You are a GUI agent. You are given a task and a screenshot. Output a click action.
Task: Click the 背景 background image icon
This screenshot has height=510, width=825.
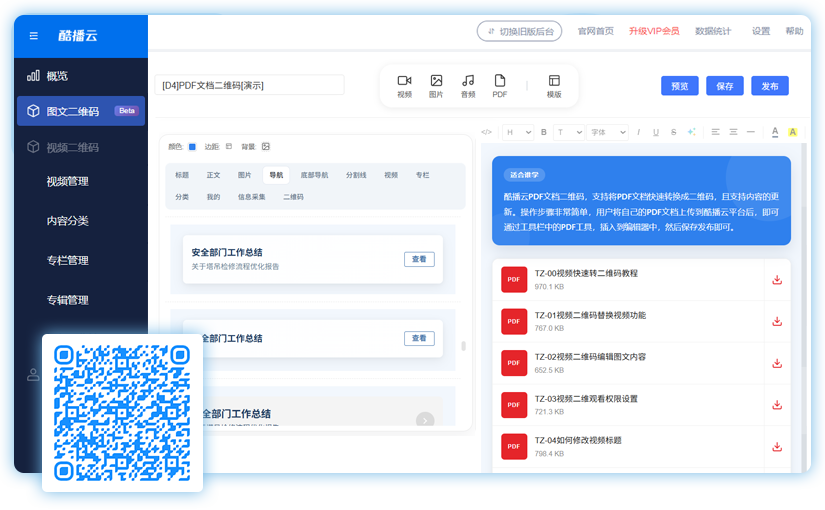tap(266, 146)
